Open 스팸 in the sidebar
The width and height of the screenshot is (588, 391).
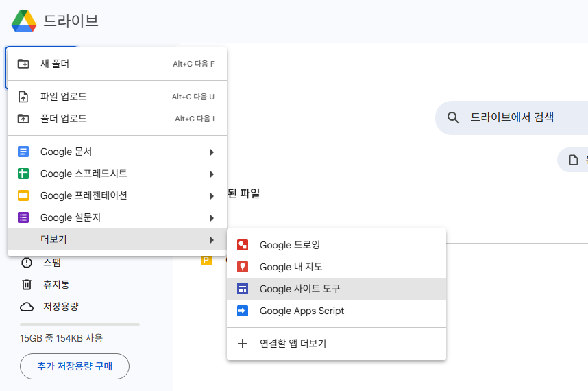click(52, 262)
